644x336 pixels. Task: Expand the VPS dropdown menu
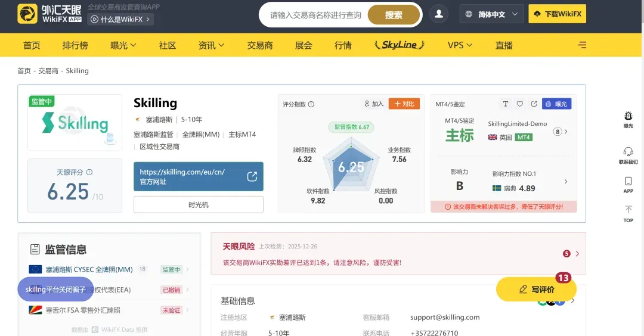pos(460,45)
